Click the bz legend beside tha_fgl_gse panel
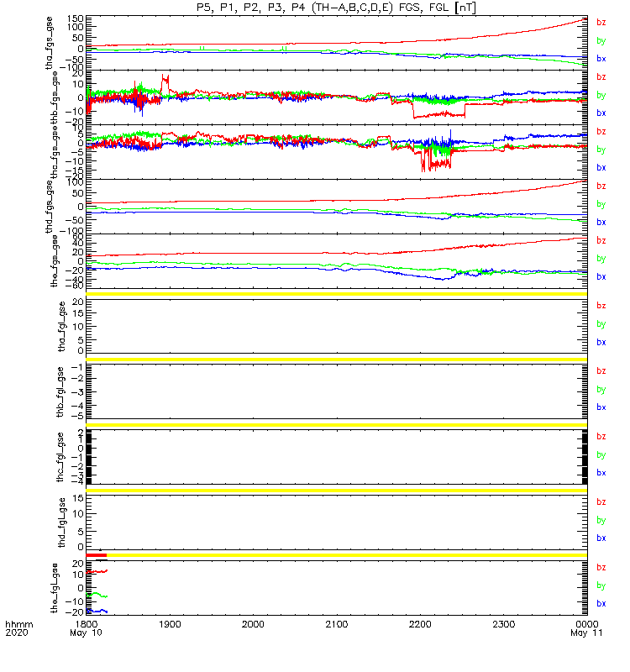Screen dimensions: 630x672 click(601, 306)
